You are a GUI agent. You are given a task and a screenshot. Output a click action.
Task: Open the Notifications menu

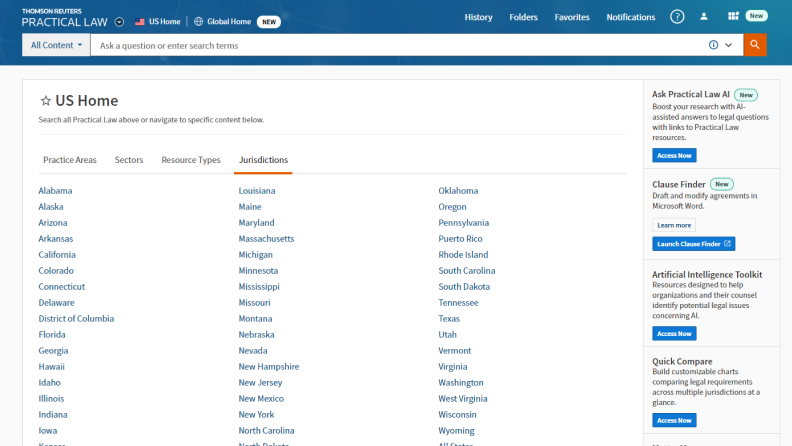tap(630, 17)
